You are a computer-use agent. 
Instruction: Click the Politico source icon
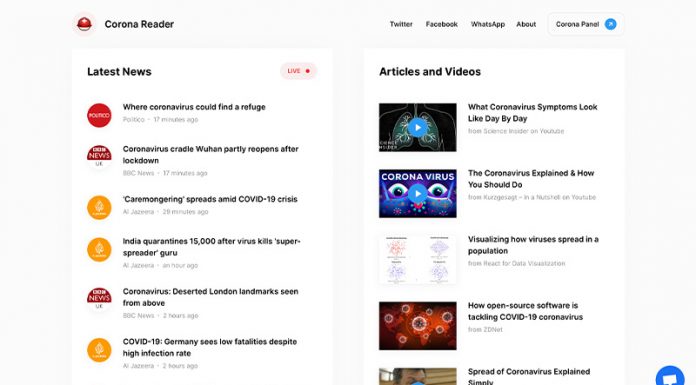click(x=99, y=115)
